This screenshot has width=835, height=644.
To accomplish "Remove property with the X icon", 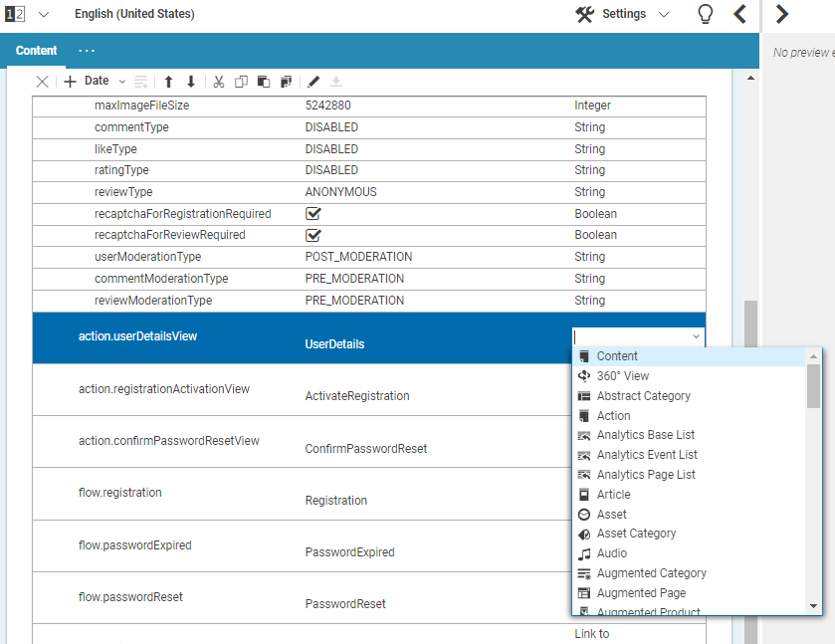I will [42, 82].
